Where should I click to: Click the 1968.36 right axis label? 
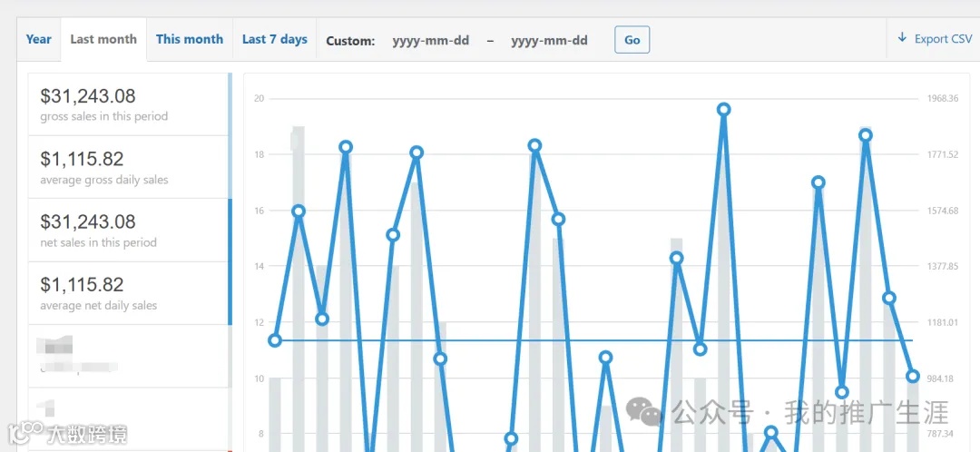click(x=943, y=99)
